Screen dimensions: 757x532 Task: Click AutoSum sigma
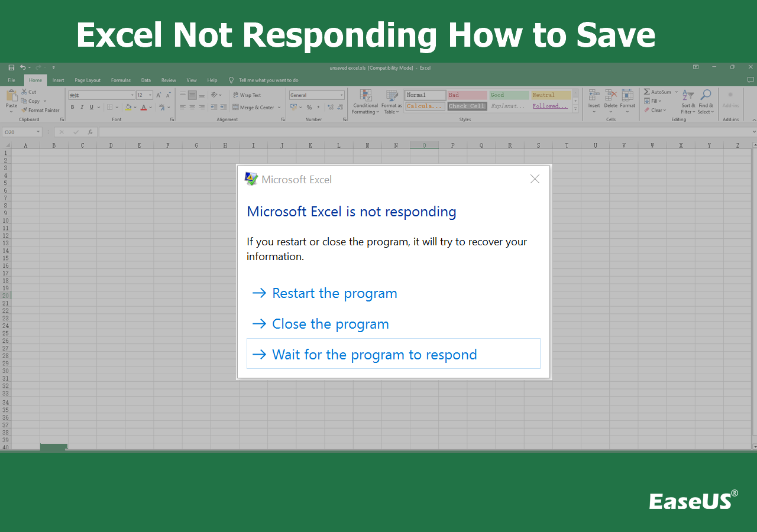(646, 92)
